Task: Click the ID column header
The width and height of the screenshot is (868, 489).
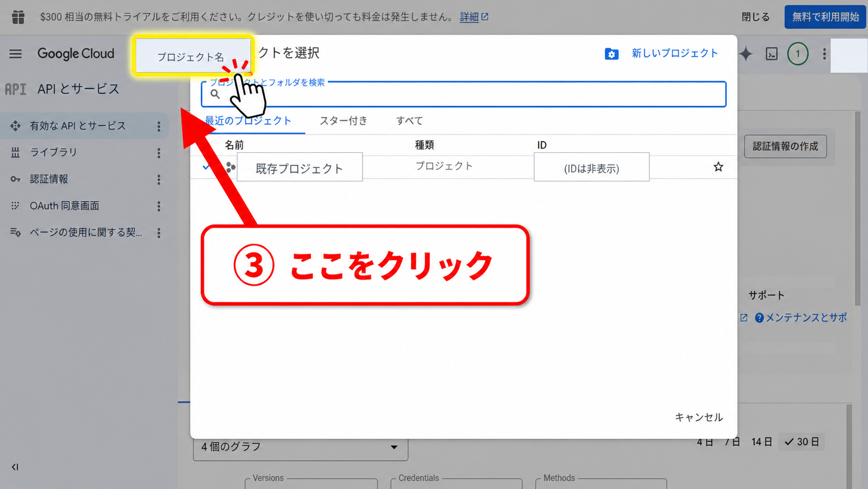Action: click(542, 145)
